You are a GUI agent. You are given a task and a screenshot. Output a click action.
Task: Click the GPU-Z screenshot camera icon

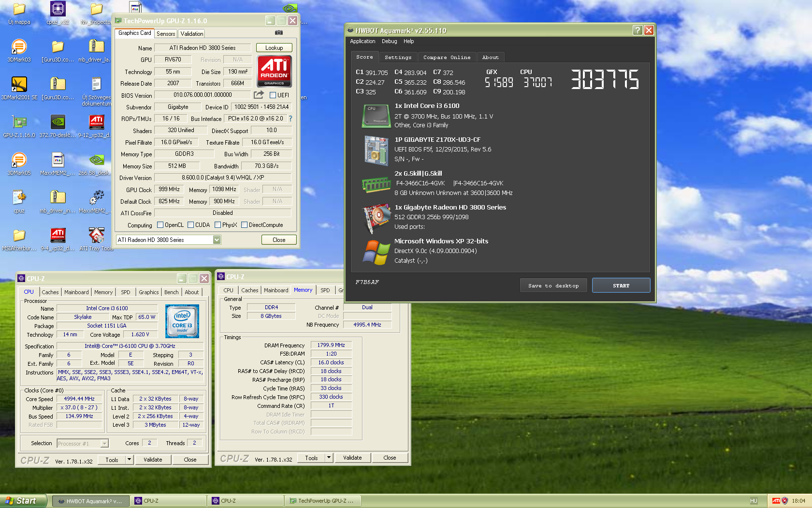point(279,33)
